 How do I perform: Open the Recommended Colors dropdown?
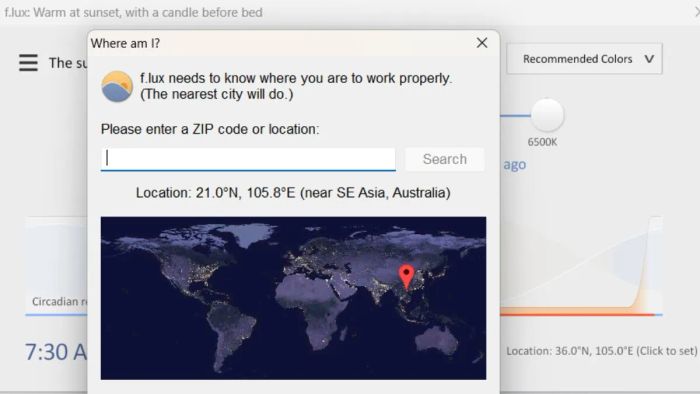pos(584,59)
